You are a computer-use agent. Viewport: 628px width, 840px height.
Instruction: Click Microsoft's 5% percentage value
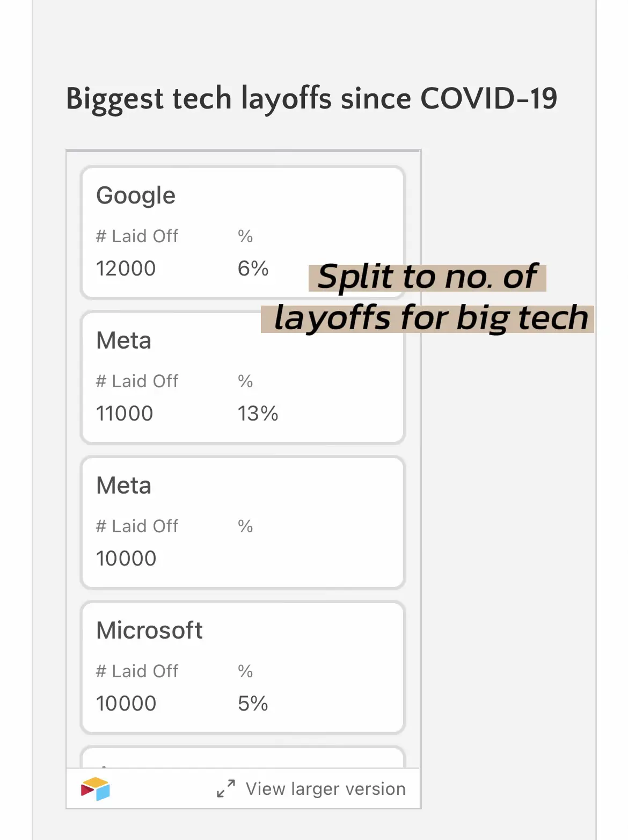(253, 704)
